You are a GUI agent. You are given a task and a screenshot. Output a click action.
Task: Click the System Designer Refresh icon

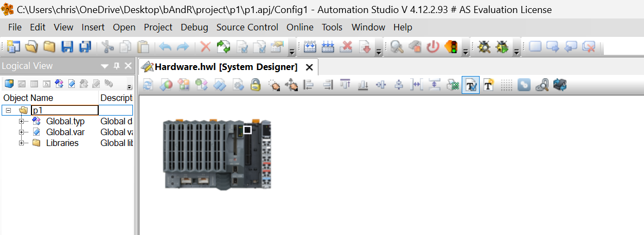pyautogui.click(x=148, y=85)
